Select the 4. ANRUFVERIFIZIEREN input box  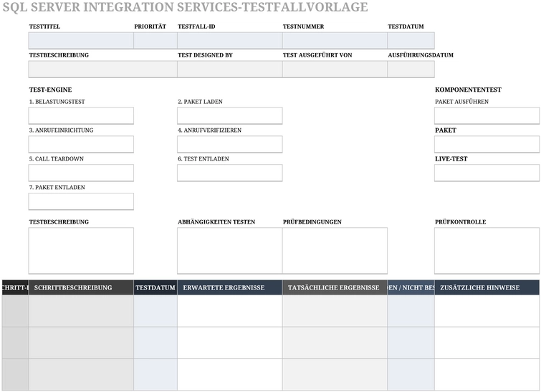(x=230, y=144)
